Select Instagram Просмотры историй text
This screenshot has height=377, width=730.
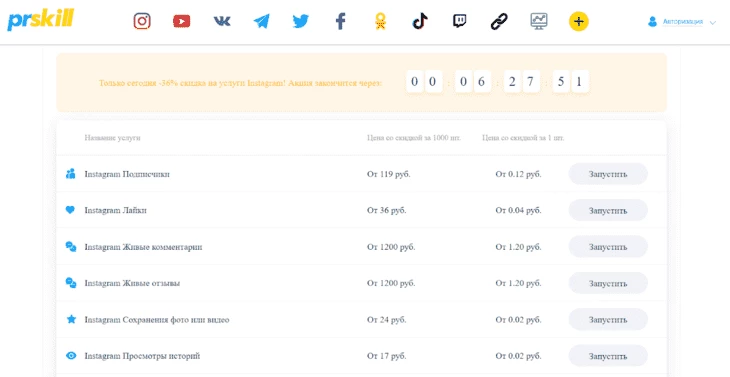(x=142, y=356)
